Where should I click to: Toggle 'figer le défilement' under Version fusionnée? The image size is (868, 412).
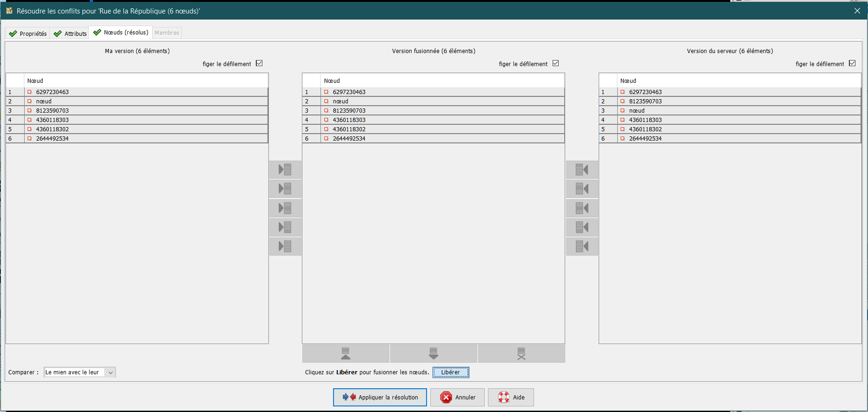pyautogui.click(x=555, y=63)
